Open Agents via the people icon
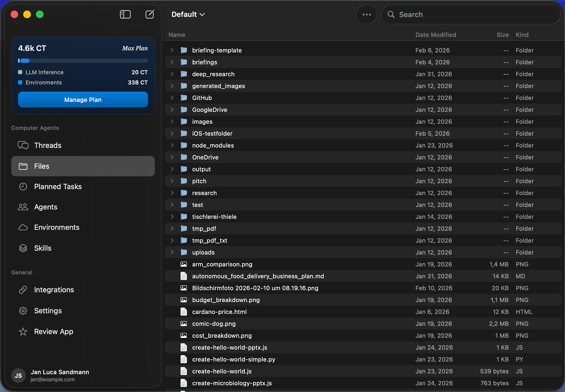 23,207
